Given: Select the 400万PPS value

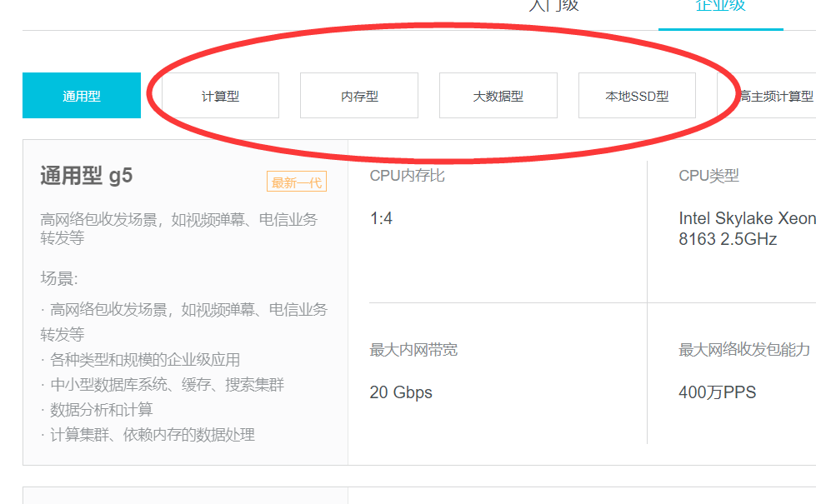Looking at the screenshot, I should (x=717, y=392).
